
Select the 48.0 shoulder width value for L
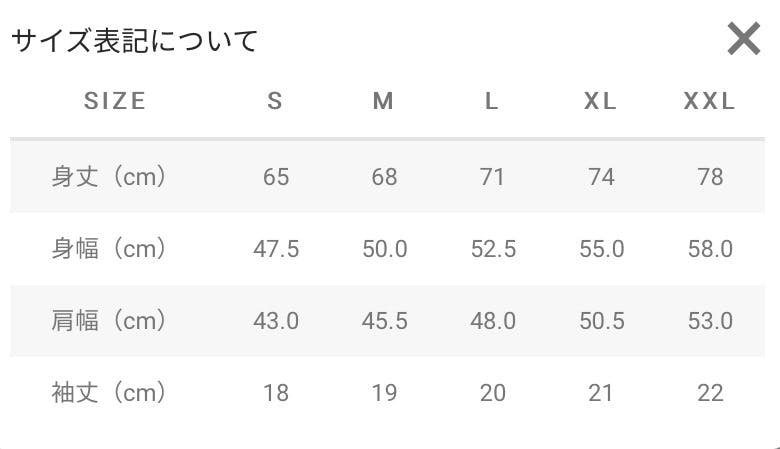pyautogui.click(x=493, y=321)
